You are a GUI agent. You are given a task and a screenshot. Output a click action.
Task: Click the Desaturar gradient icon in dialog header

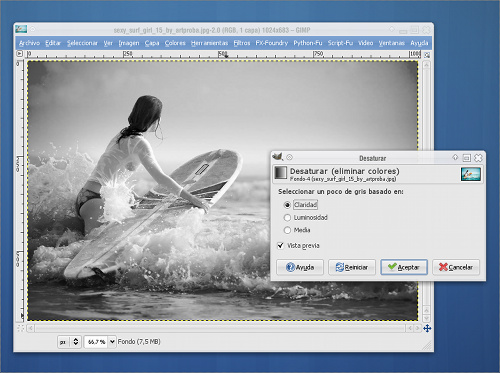click(280, 173)
